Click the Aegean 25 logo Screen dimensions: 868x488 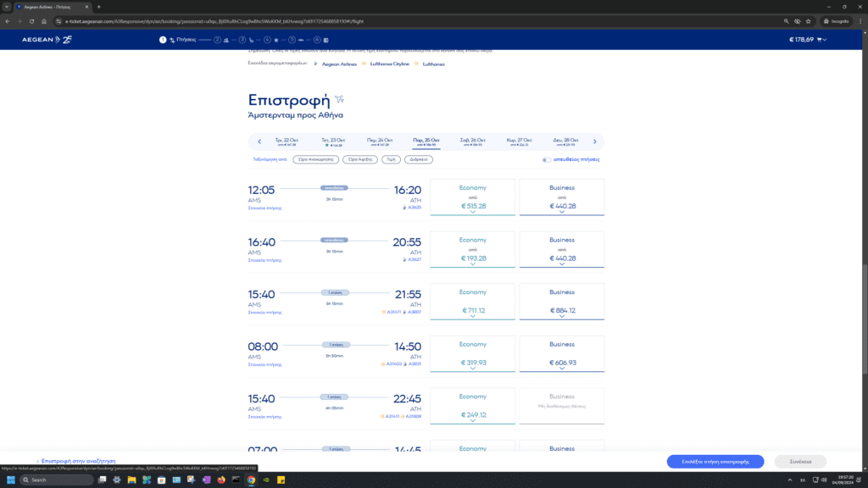click(x=47, y=40)
